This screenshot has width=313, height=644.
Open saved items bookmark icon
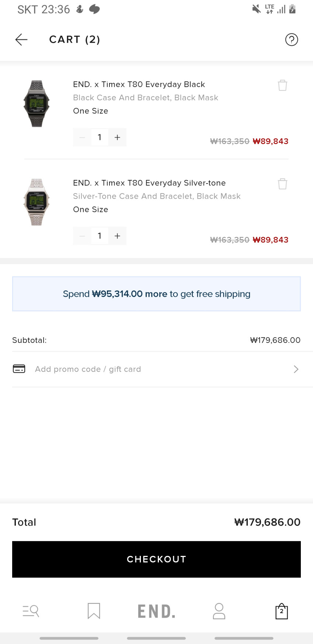pos(94,611)
